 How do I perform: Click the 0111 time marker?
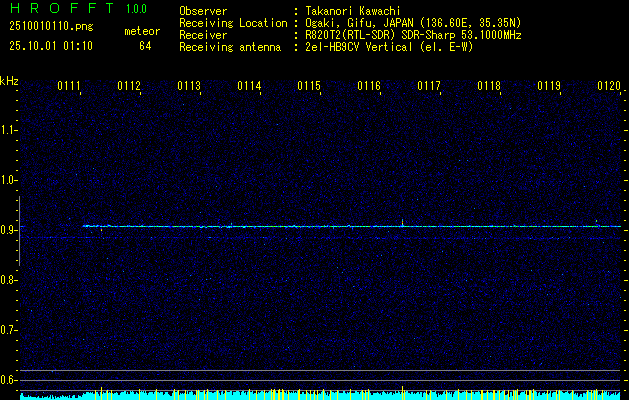pos(69,87)
